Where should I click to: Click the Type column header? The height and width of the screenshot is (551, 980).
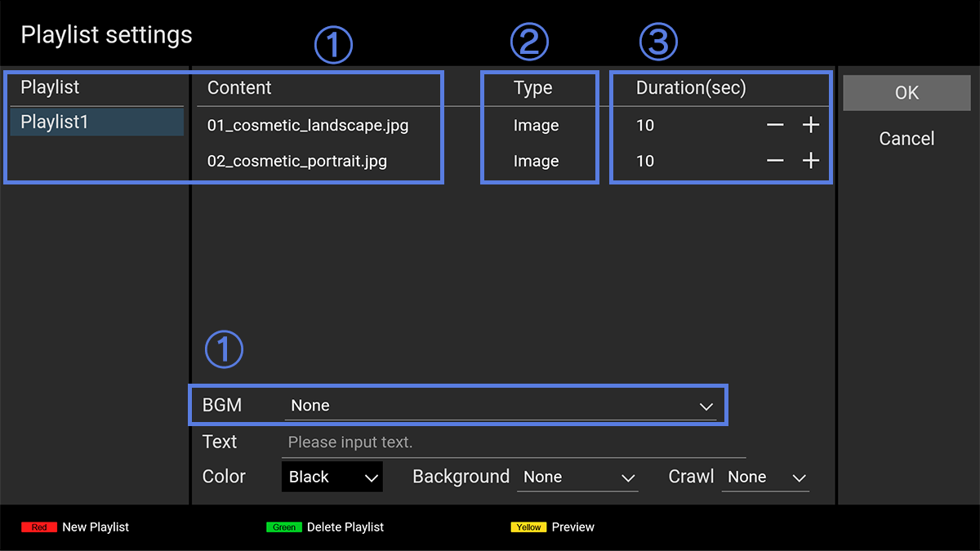[533, 88]
